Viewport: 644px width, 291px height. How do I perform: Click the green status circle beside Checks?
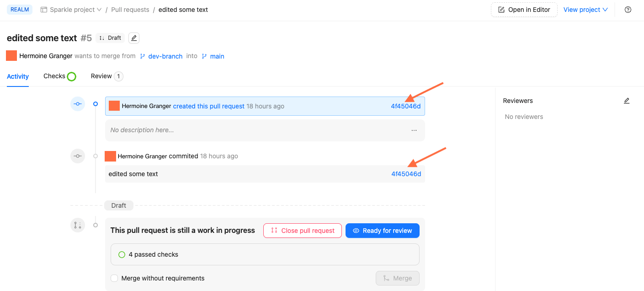(72, 75)
